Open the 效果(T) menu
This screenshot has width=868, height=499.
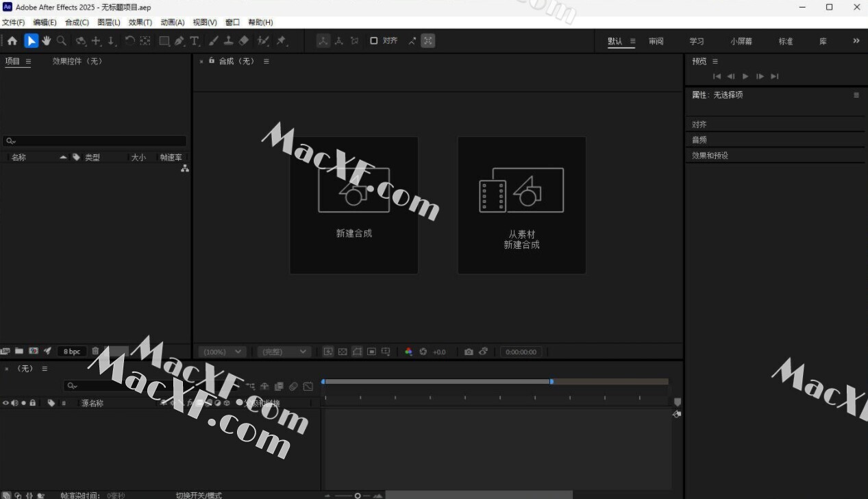coord(140,23)
